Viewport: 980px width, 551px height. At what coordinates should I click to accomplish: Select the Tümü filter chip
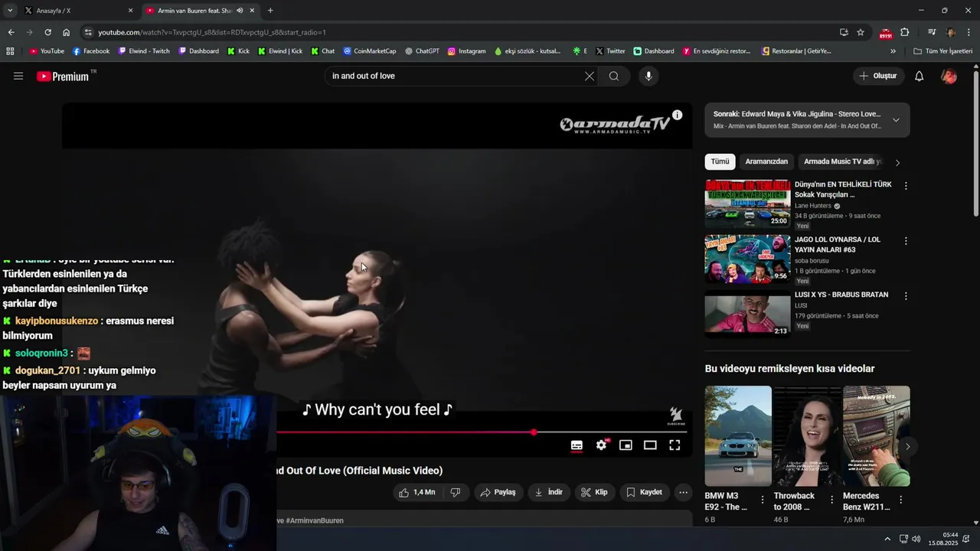click(x=720, y=161)
